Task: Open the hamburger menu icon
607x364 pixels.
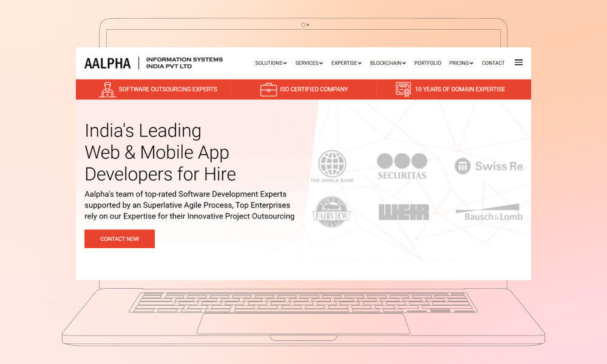Action: point(518,62)
